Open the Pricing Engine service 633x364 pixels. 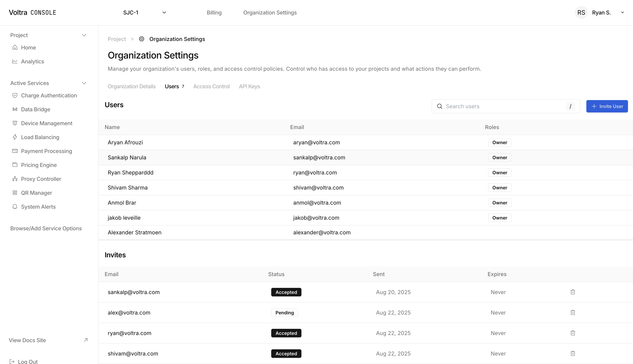[39, 165]
